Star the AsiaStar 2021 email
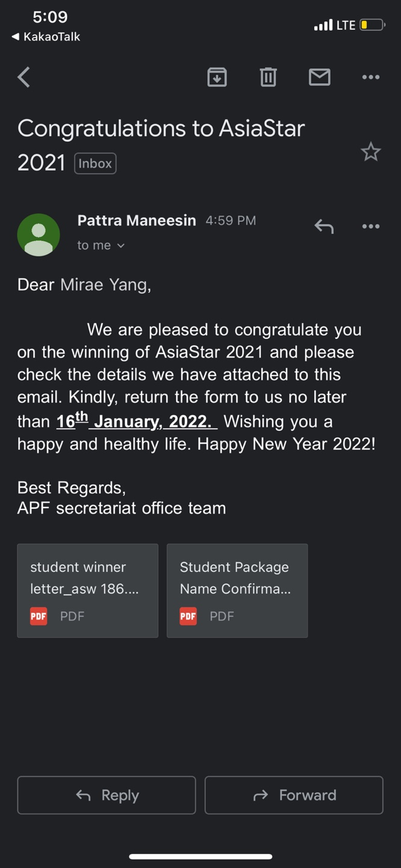The width and height of the screenshot is (401, 868). pos(370,152)
